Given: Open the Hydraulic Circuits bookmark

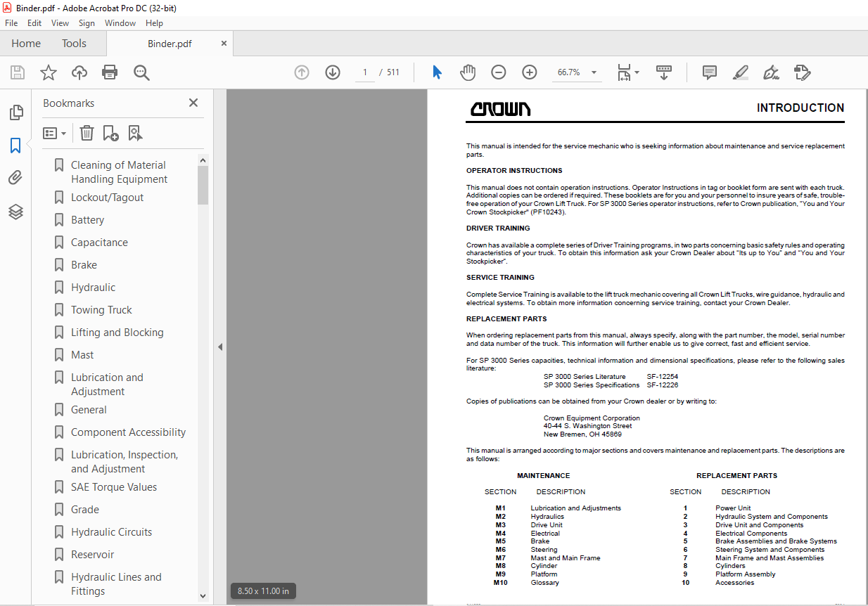Looking at the screenshot, I should tap(111, 532).
